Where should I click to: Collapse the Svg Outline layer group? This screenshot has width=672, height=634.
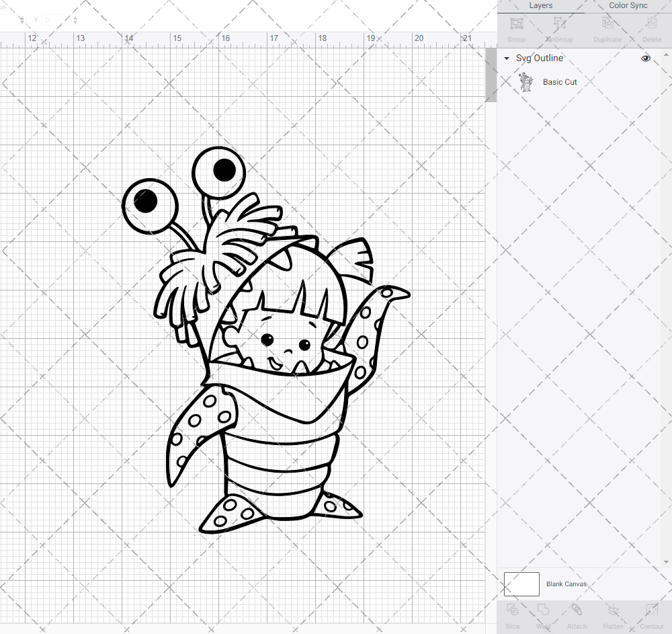point(507,59)
